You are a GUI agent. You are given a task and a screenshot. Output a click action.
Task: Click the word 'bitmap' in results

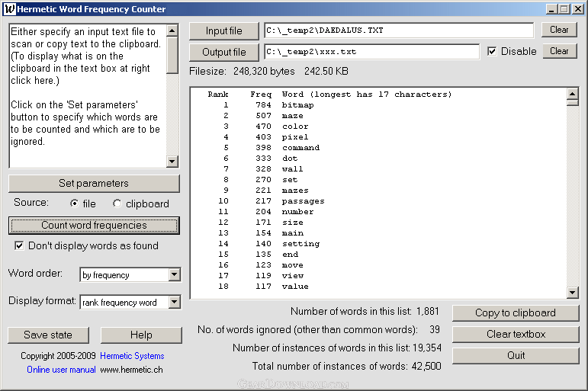[x=297, y=105]
